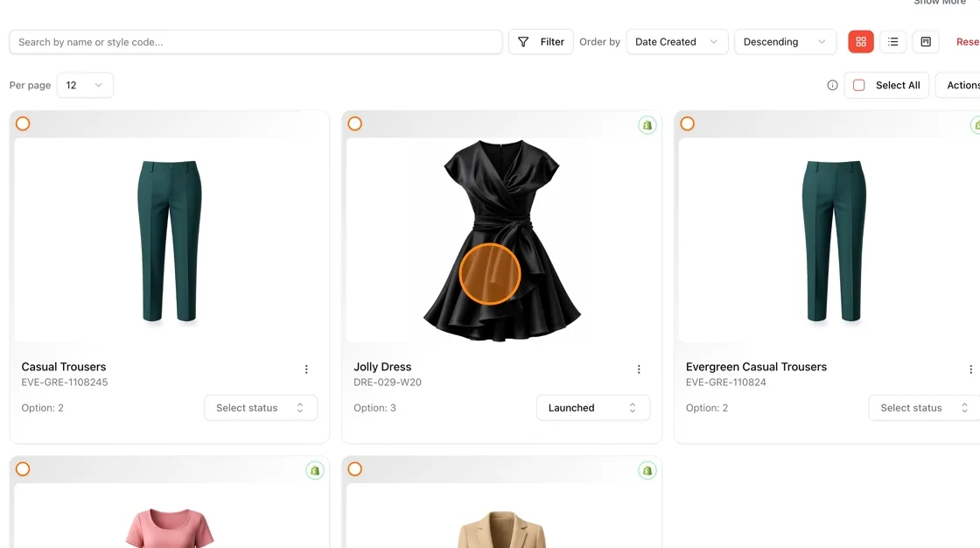Click Option: 3 on Jolly Dress card
Screen dimensions: 980x548
pos(375,408)
